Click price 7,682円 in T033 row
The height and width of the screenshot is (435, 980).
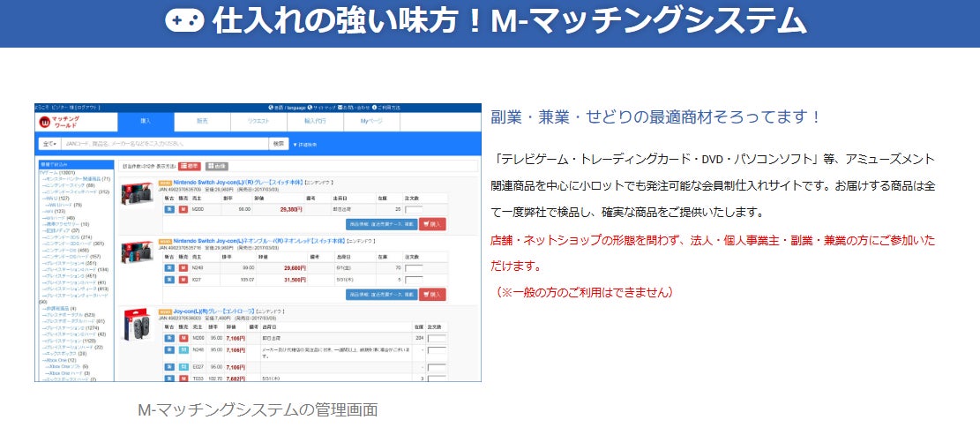pyautogui.click(x=236, y=379)
